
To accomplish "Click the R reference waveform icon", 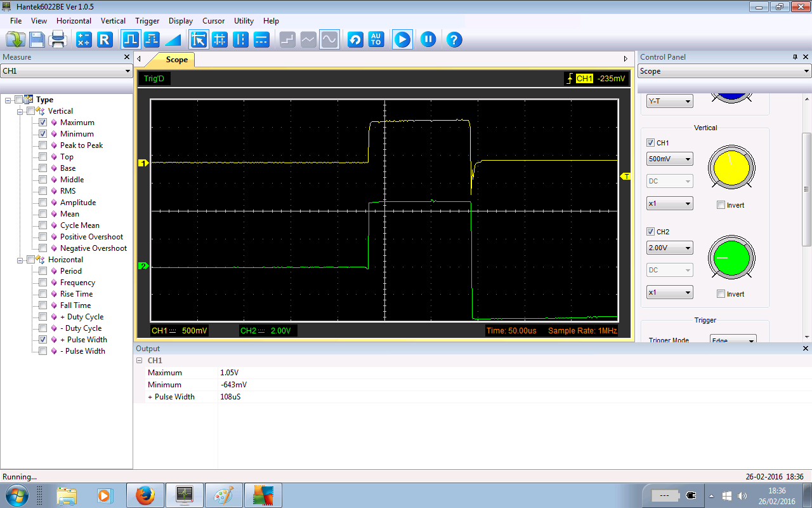I will tap(105, 40).
